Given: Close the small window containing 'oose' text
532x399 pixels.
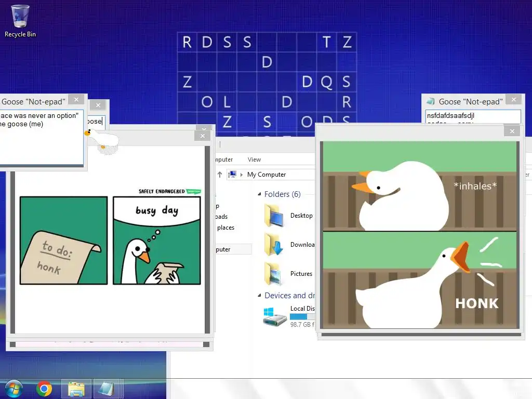Looking at the screenshot, I should coord(98,105).
